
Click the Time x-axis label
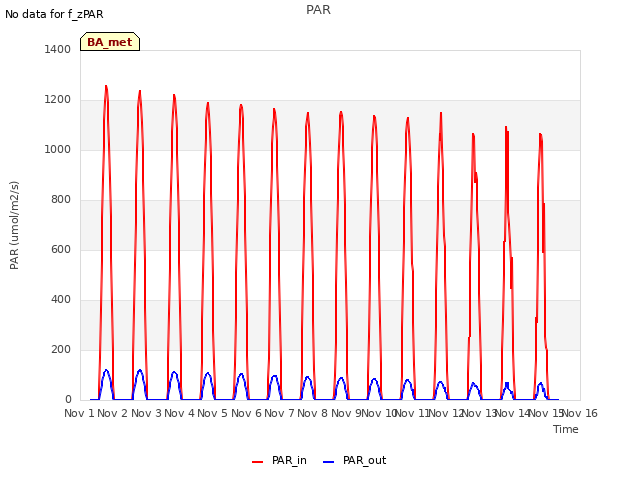point(565,429)
